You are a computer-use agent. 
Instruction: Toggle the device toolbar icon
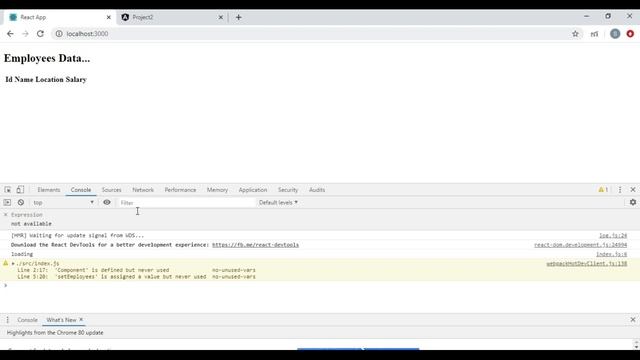[20, 190]
